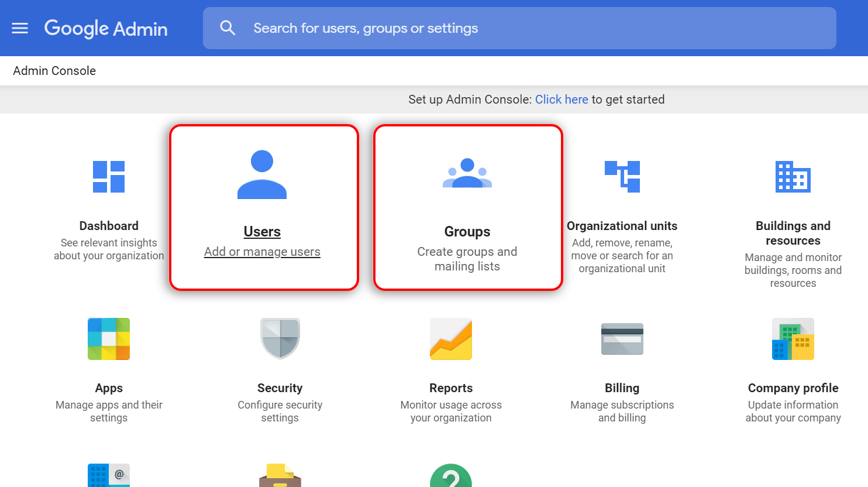Click the 'Buildings and resources' heading
868x487 pixels.
click(x=793, y=233)
